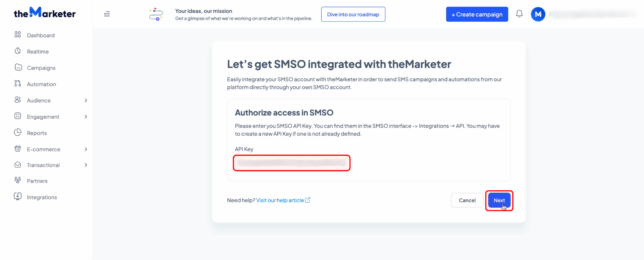The width and height of the screenshot is (644, 260).
Task: Click the Next button
Action: tap(499, 200)
